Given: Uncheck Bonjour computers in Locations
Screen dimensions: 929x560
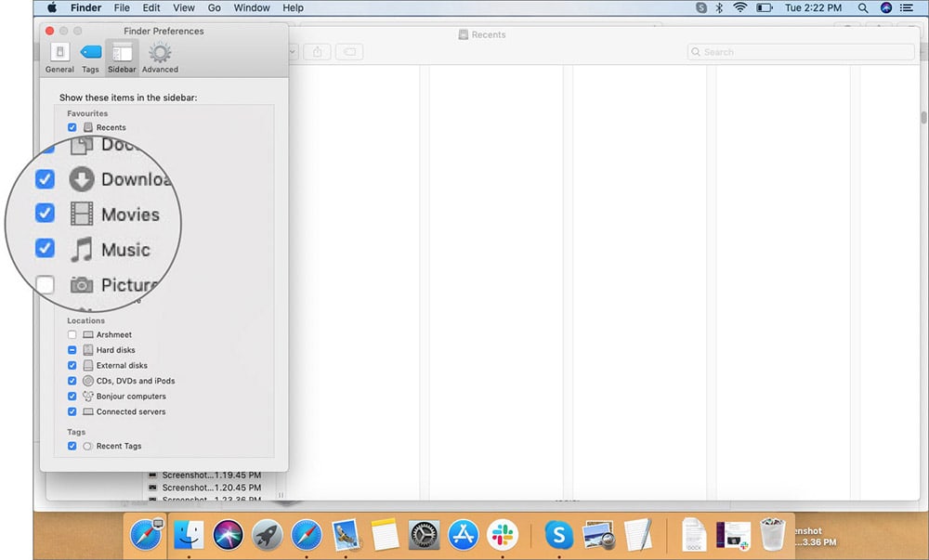Looking at the screenshot, I should pos(72,396).
